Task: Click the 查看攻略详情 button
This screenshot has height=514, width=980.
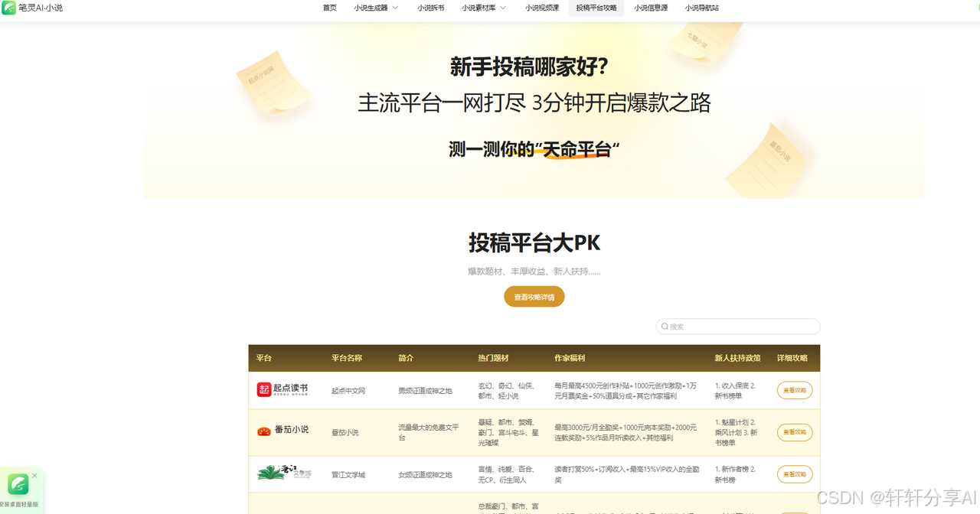Action: coord(534,297)
